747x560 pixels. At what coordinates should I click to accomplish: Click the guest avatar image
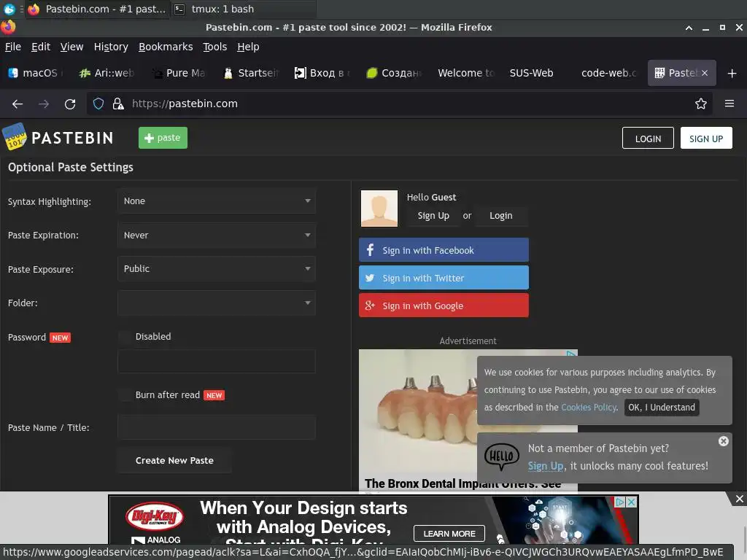379,209
